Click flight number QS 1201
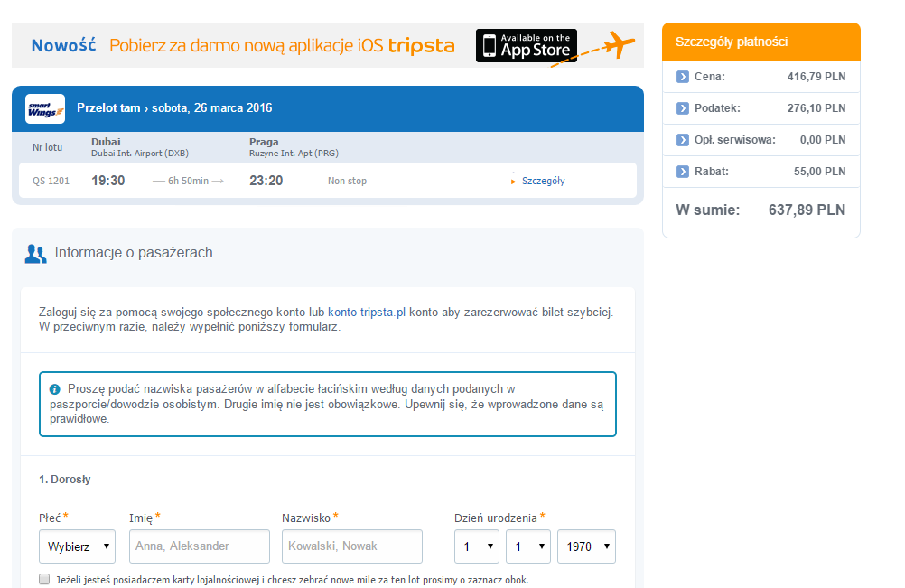905x588 pixels. 51,181
